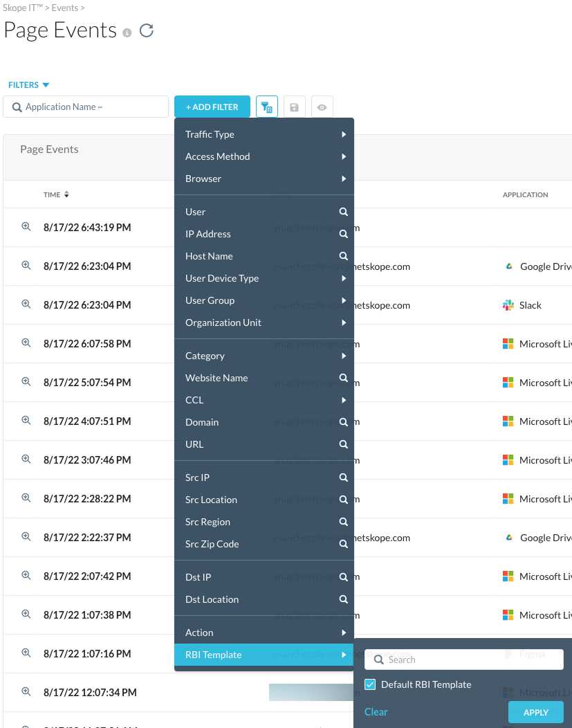Open details for 8/17/22 4:07:51 PM event
The height and width of the screenshot is (728, 572).
[x=26, y=420]
